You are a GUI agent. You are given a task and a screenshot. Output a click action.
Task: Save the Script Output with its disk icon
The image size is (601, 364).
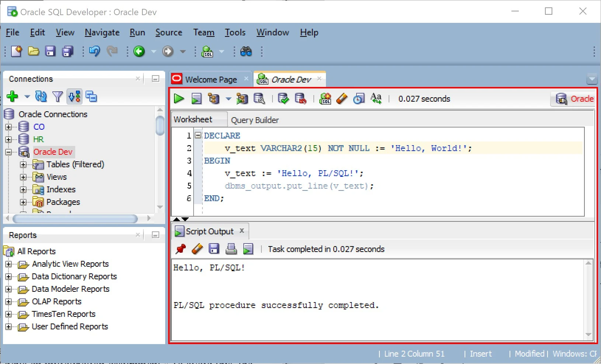coord(214,249)
